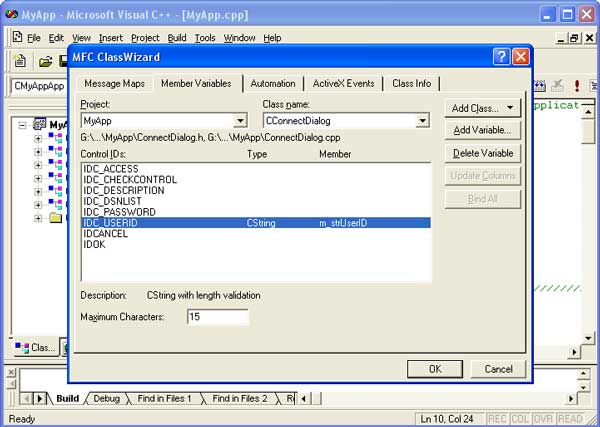
Task: Switch to the Debug output tab
Action: tap(106, 399)
